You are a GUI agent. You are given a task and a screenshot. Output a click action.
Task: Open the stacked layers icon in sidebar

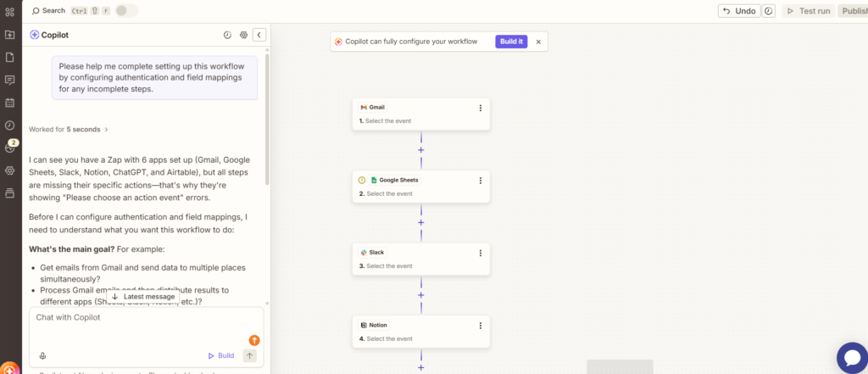tap(9, 193)
